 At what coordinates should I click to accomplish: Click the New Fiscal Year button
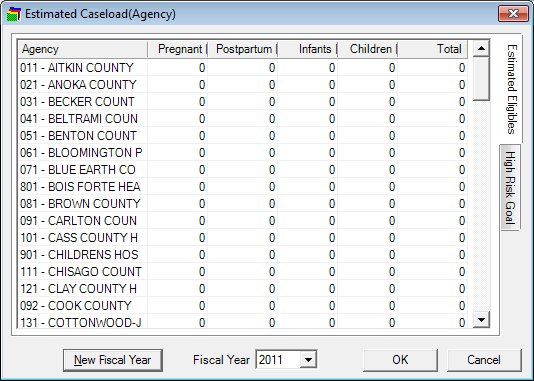[x=113, y=360]
